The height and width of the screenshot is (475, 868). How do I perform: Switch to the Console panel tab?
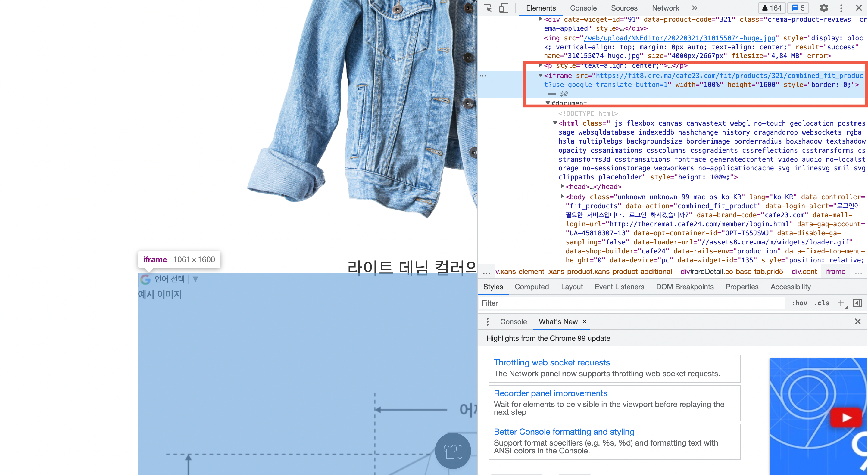(583, 8)
